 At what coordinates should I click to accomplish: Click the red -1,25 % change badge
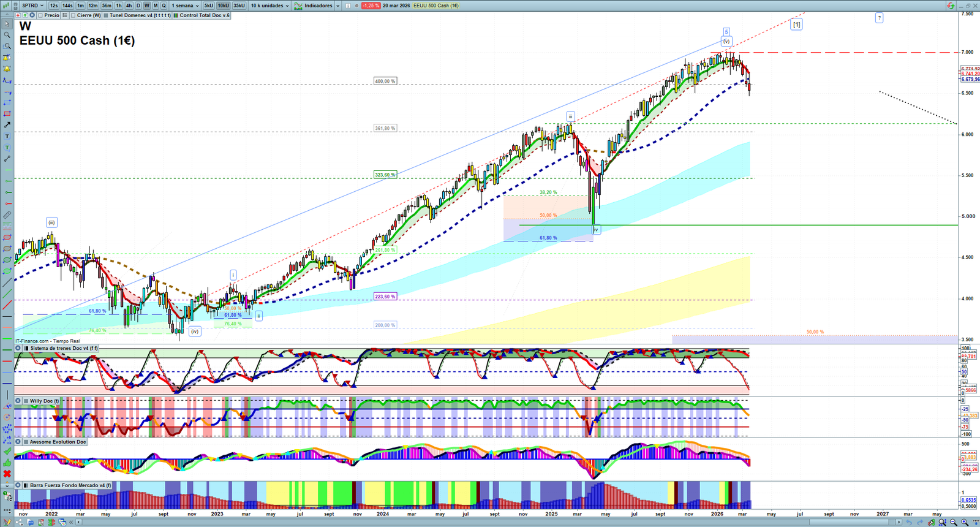pyautogui.click(x=371, y=6)
